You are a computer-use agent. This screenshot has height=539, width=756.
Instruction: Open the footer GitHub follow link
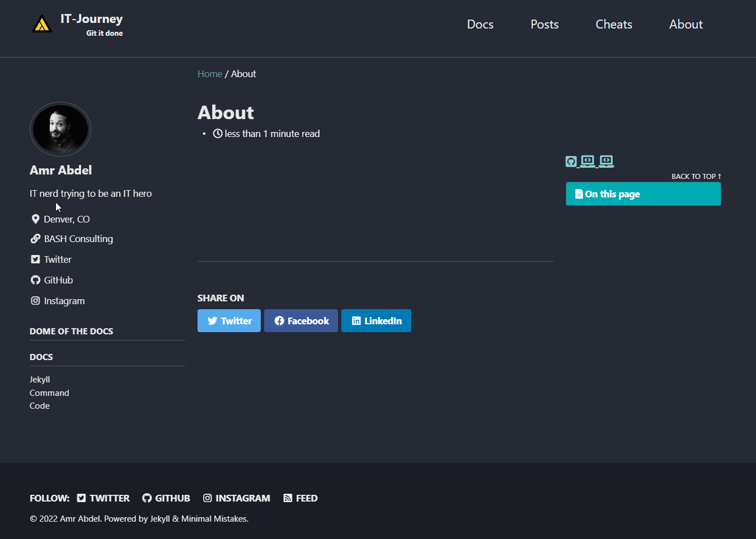[x=166, y=498]
